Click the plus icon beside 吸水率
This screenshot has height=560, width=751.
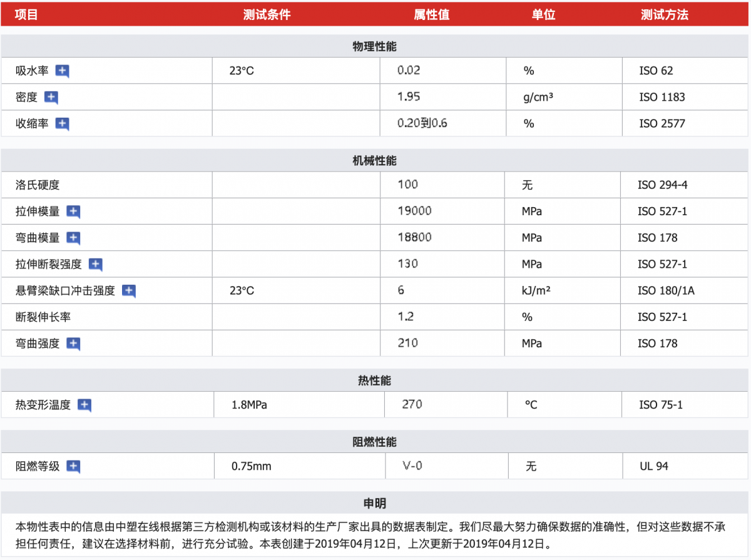click(x=62, y=71)
